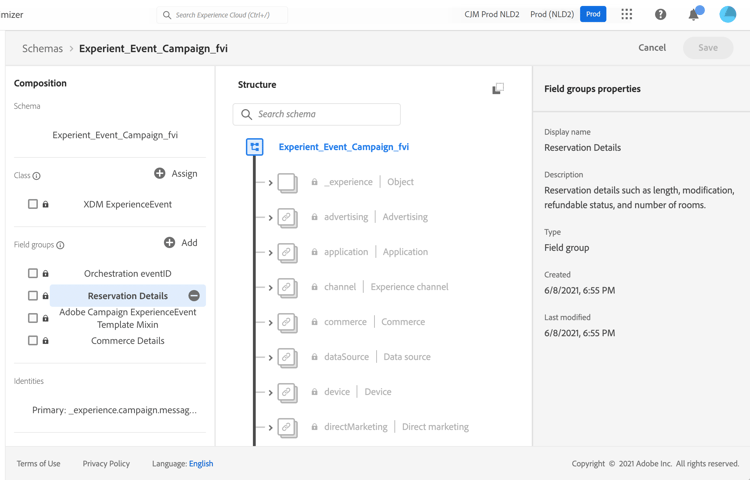The width and height of the screenshot is (750, 480).
Task: Open the user profile avatar
Action: pos(727,15)
